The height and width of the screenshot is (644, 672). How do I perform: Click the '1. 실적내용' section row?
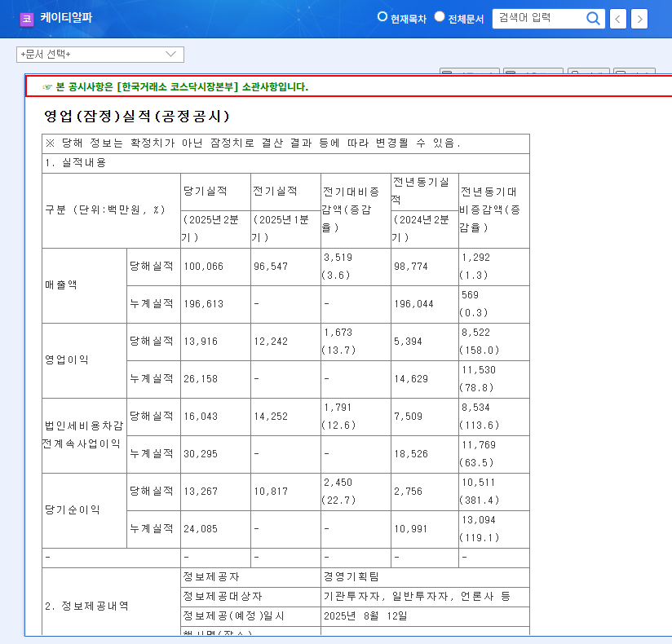click(76, 163)
